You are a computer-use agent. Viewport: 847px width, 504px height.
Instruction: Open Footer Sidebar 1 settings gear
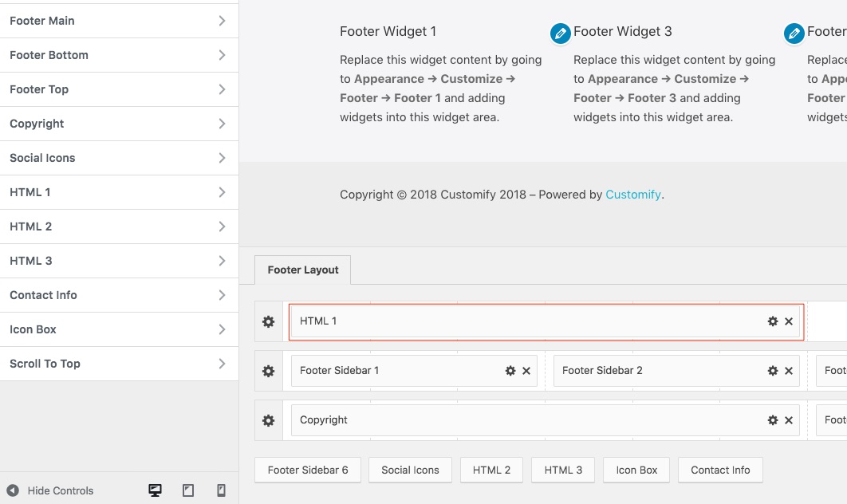(510, 371)
